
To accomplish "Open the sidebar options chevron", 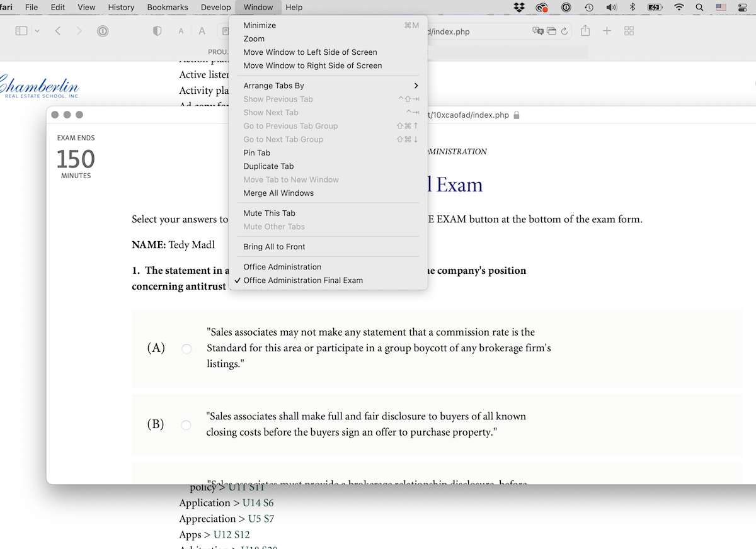I will pos(37,31).
